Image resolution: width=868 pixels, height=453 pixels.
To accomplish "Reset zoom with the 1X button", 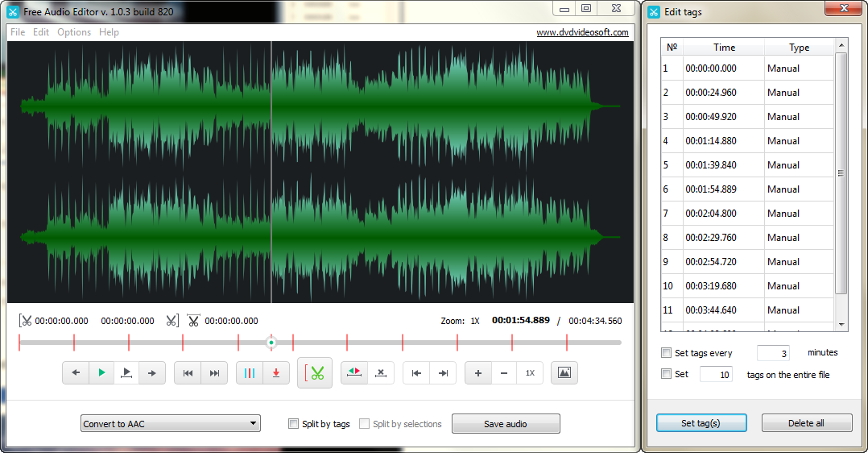I will point(530,373).
